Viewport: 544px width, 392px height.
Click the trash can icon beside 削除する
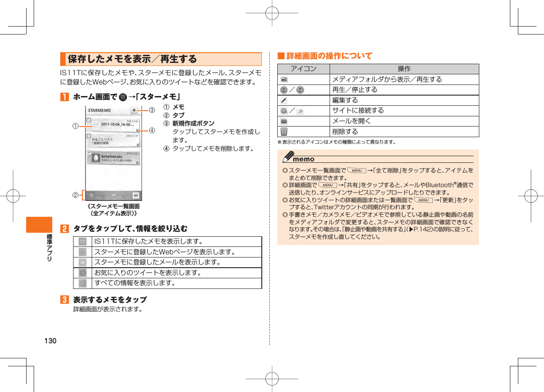pos(284,132)
